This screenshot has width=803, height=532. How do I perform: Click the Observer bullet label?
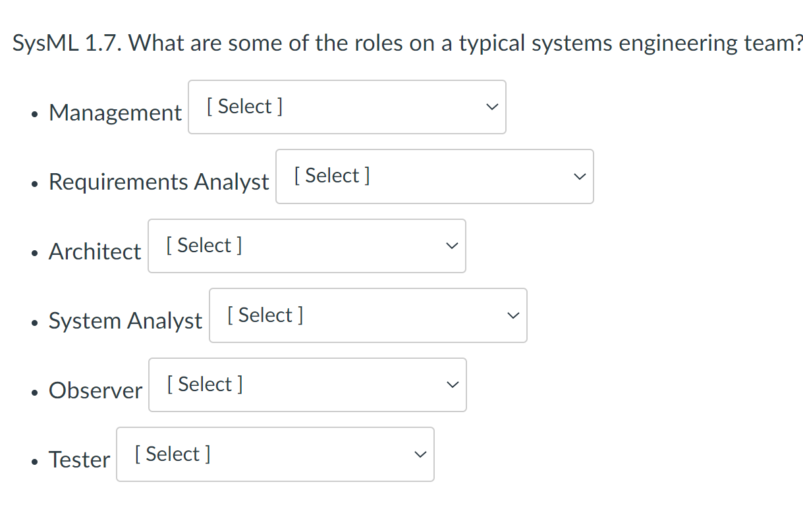[95, 390]
